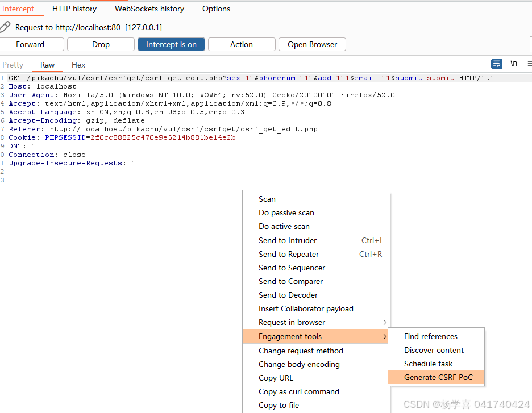This screenshot has height=413, width=532.
Task: Drop the intercepted request
Action: click(101, 44)
